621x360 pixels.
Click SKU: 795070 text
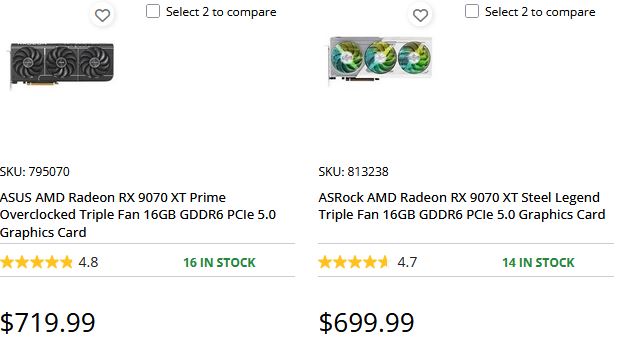coord(35,171)
